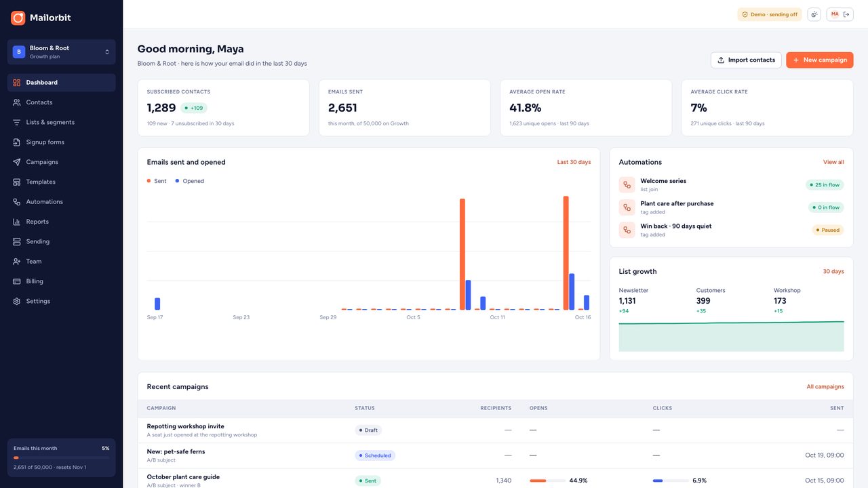Click the Oct 19, 09:00 sent time
Image resolution: width=868 pixels, height=488 pixels.
825,455
